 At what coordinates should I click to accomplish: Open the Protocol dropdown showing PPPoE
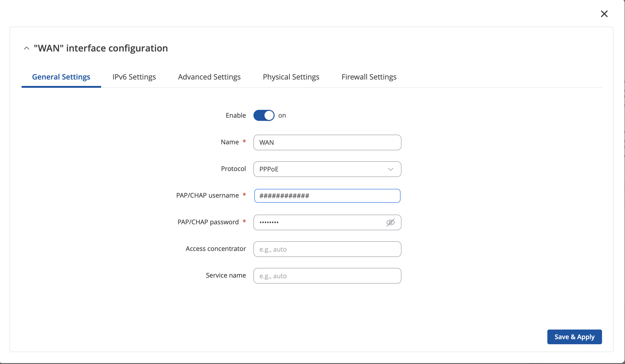click(x=327, y=169)
